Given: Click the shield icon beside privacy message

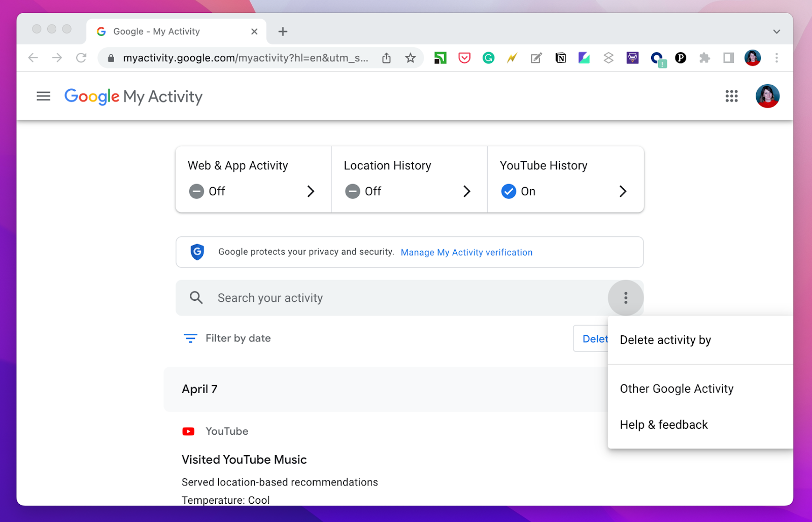Looking at the screenshot, I should click(x=197, y=252).
